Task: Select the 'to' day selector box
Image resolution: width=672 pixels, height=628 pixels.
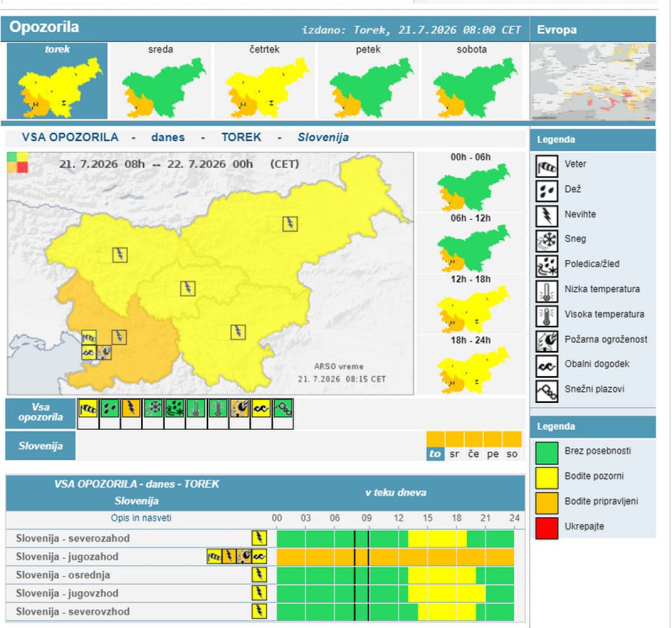Action: point(435,446)
